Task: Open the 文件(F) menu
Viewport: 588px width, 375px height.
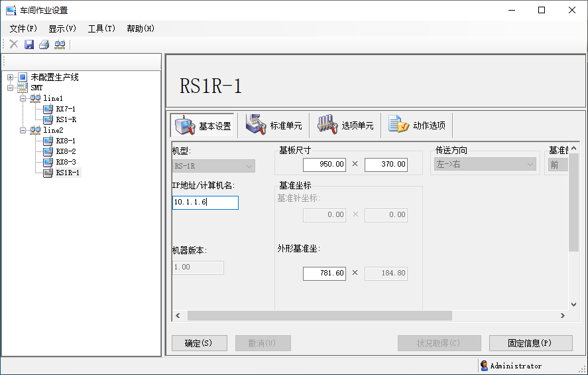Action: pos(23,29)
